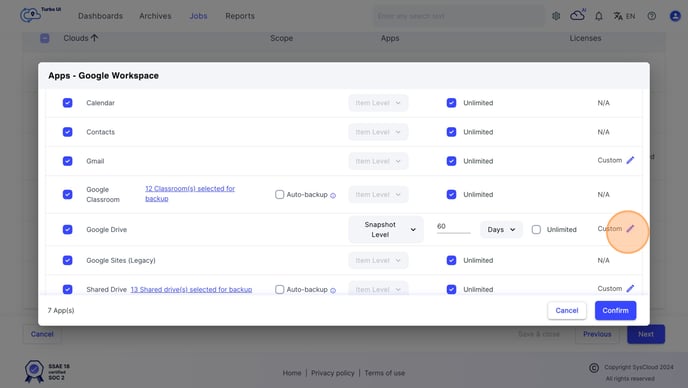688x388 pixels.
Task: Uncheck the Calendar app checkbox
Action: [x=68, y=103]
